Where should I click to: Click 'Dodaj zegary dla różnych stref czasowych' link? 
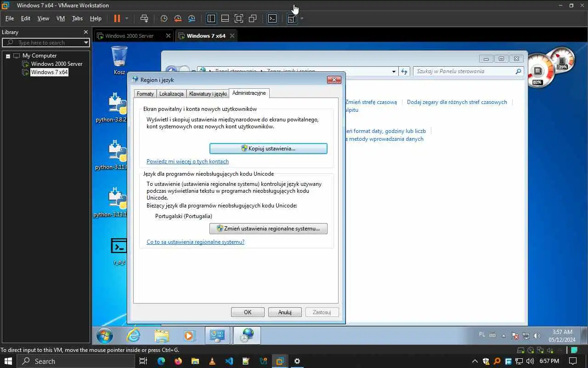(x=457, y=102)
